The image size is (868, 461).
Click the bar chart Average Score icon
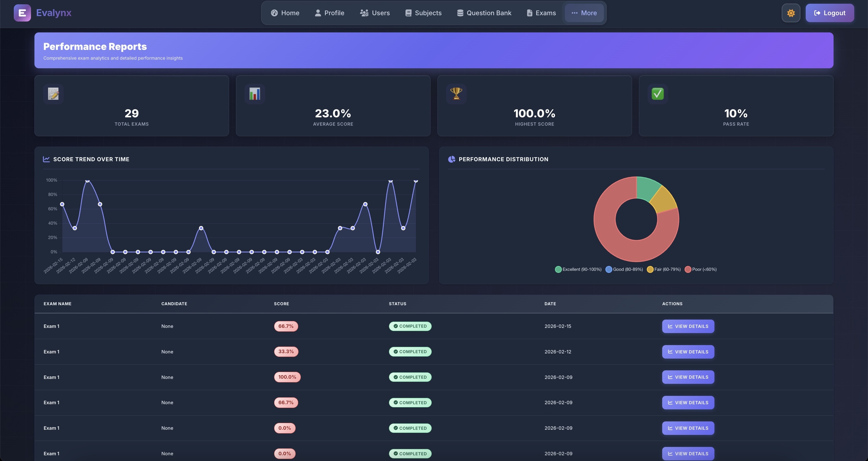click(x=254, y=94)
